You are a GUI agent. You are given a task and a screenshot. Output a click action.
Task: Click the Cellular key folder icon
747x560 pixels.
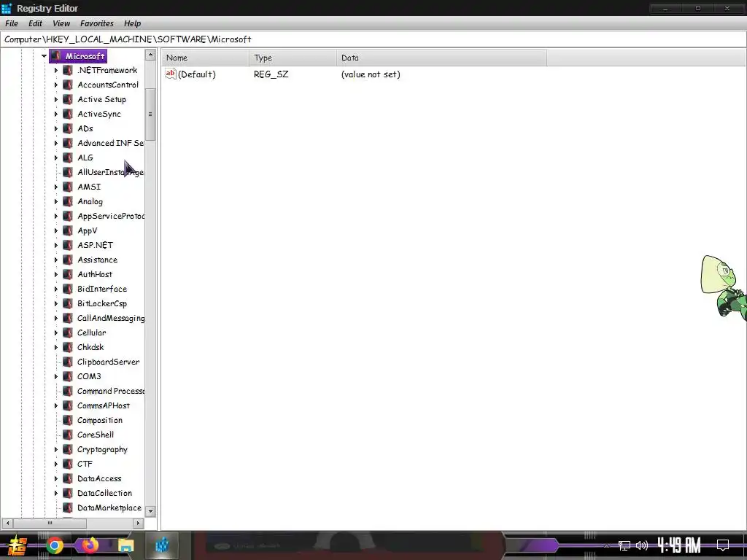[68, 332]
